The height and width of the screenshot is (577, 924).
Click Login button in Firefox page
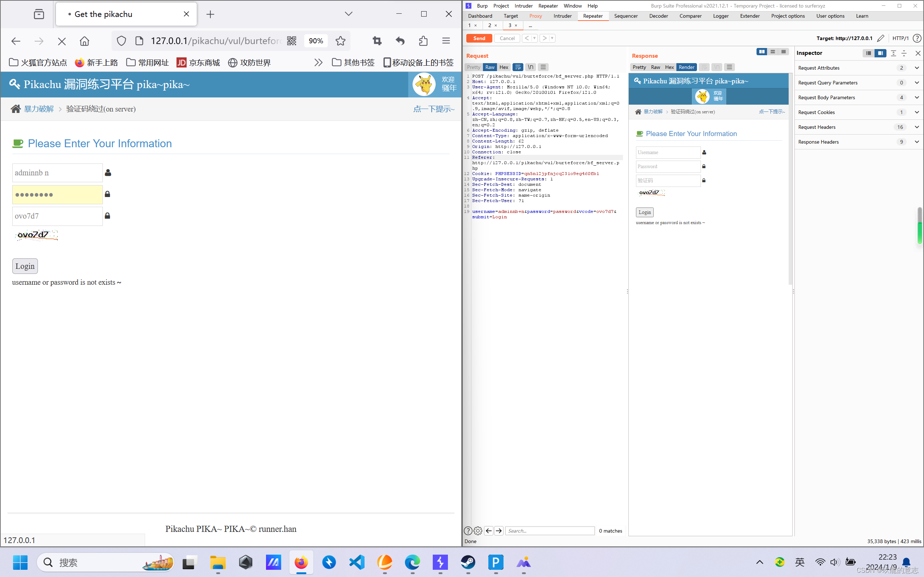[25, 266]
